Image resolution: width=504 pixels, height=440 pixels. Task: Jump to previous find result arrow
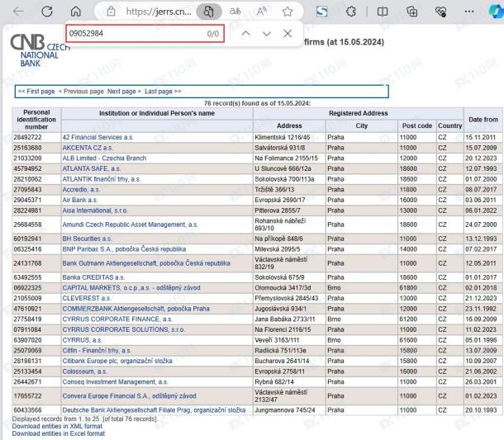(245, 33)
